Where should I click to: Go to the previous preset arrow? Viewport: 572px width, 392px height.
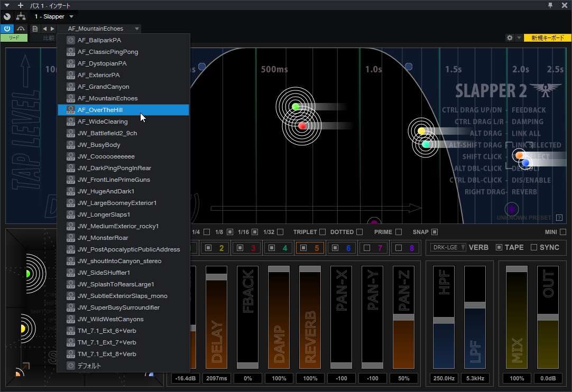[x=44, y=29]
